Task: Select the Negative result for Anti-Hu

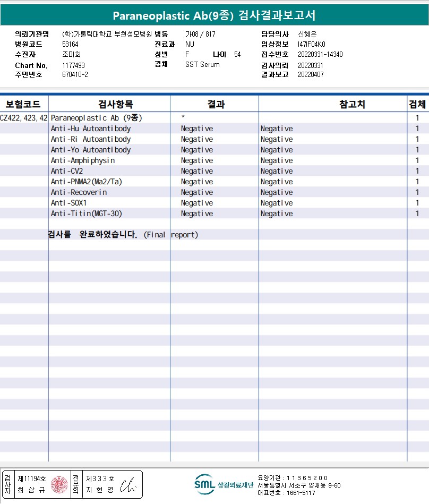Action: coord(197,129)
